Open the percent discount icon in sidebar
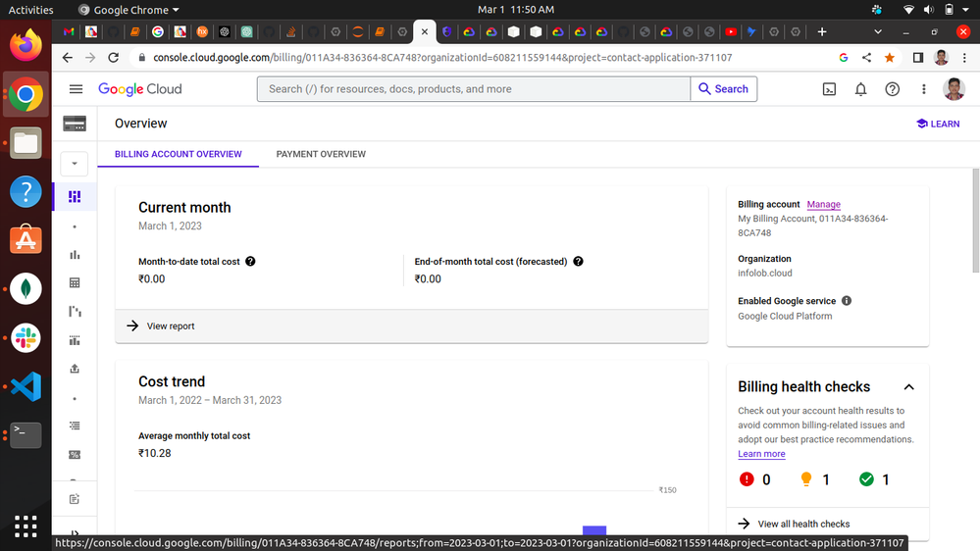Image resolution: width=980 pixels, height=551 pixels. (75, 454)
